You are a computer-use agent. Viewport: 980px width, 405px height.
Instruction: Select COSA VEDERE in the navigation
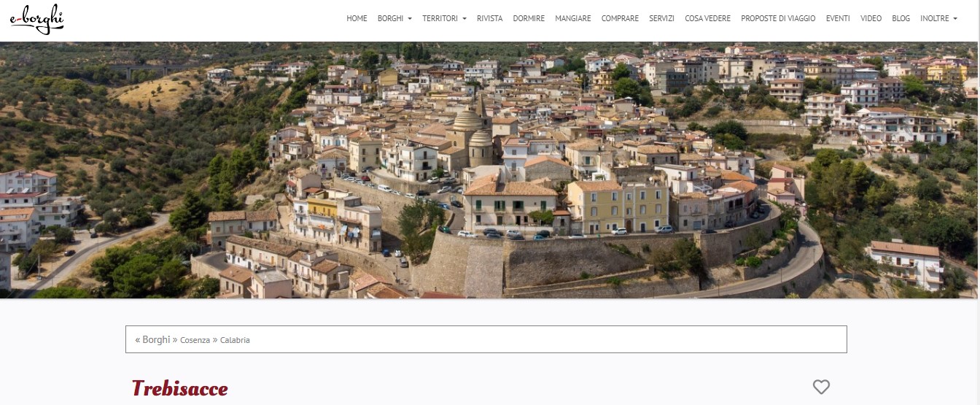707,18
